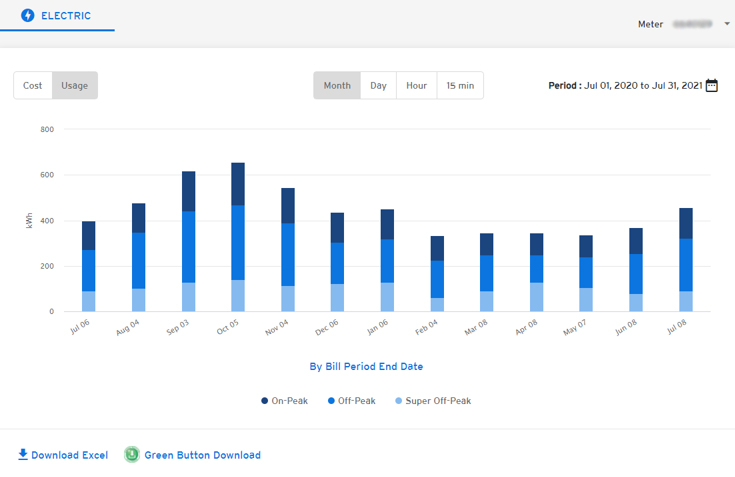
Task: Toggle the Super Off-Peak legend series
Action: click(x=432, y=401)
